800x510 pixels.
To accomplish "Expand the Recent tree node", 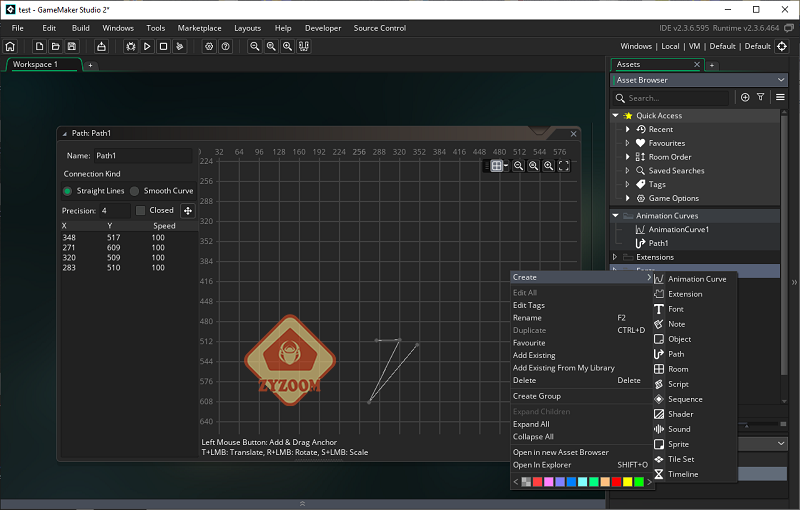I will pyautogui.click(x=628, y=130).
